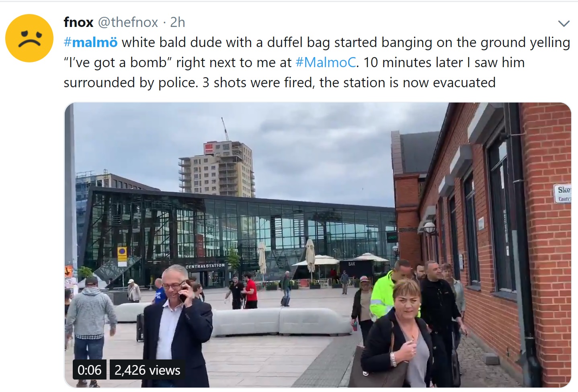Click the sad face profile avatar
Viewport: 578px width, 392px height.
coord(29,38)
